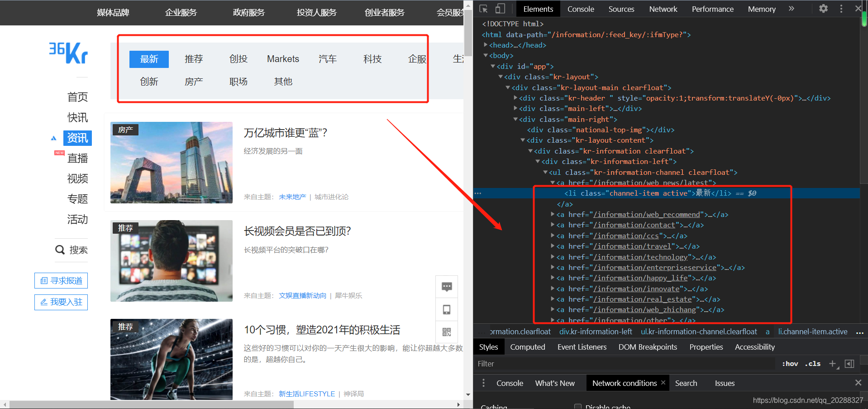
Task: Show more DevTools tabs chevron
Action: pos(791,9)
